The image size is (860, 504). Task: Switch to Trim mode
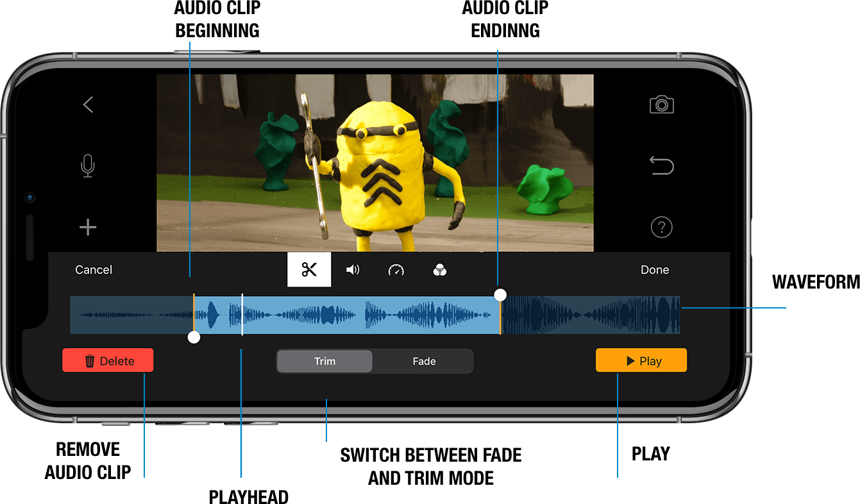pos(325,361)
